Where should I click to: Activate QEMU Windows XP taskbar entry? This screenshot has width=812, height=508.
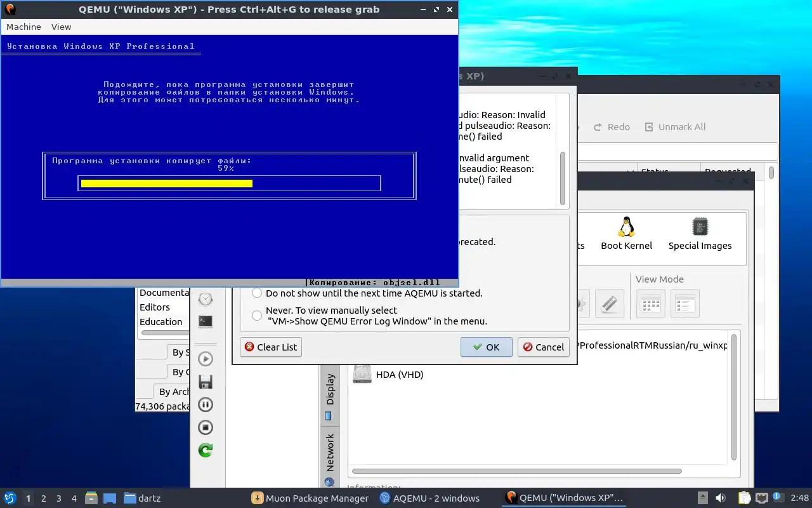click(x=564, y=498)
